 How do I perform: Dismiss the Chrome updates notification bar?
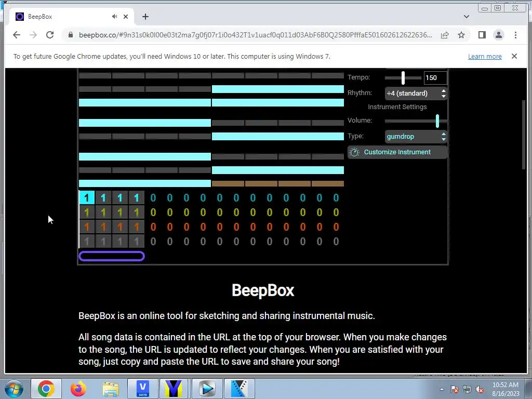(x=514, y=56)
